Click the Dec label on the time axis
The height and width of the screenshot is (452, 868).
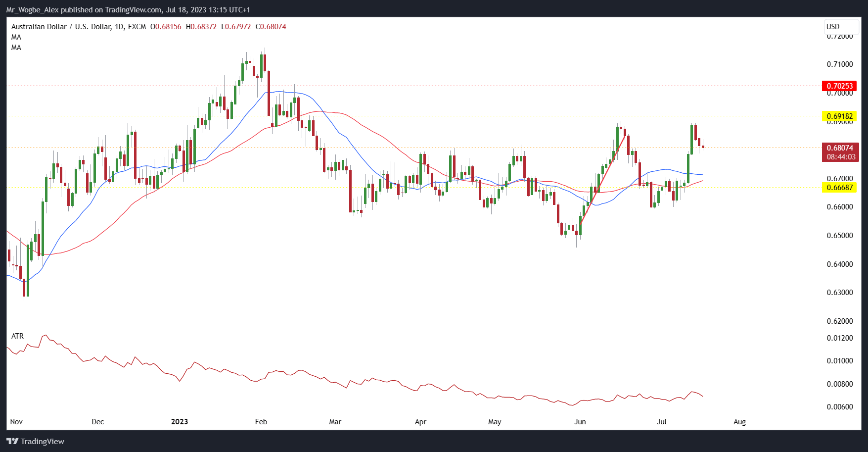98,422
